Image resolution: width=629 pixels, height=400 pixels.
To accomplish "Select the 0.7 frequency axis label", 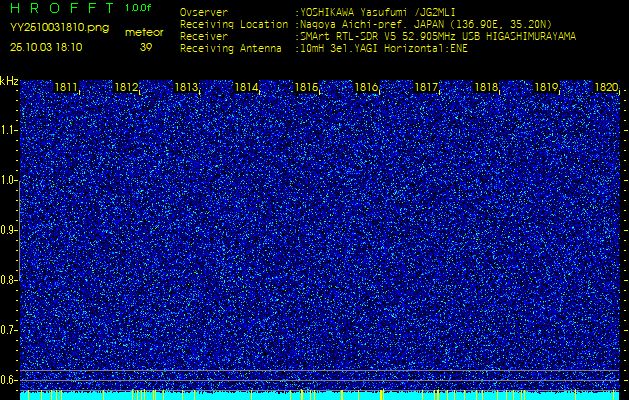I will pyautogui.click(x=9, y=329).
